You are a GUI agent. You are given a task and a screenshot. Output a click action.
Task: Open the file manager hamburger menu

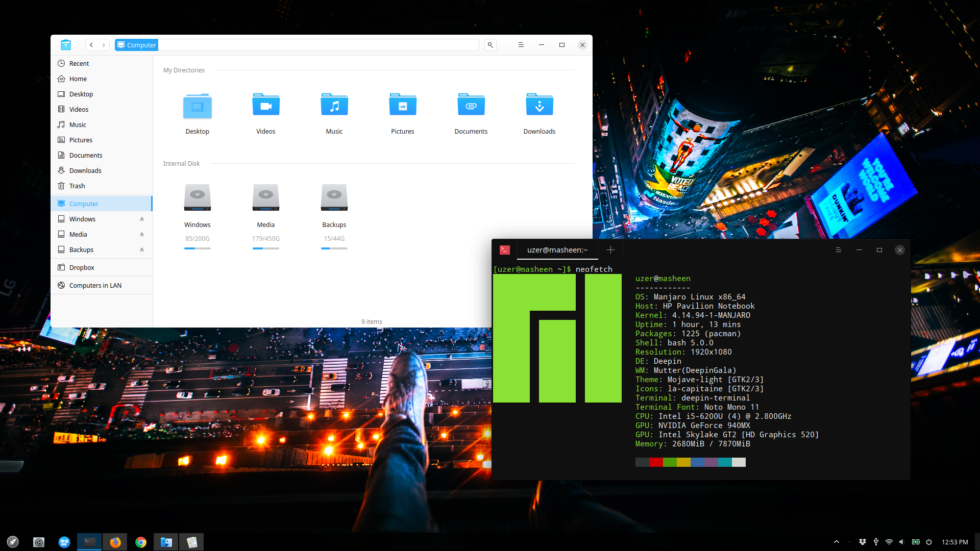pos(521,45)
